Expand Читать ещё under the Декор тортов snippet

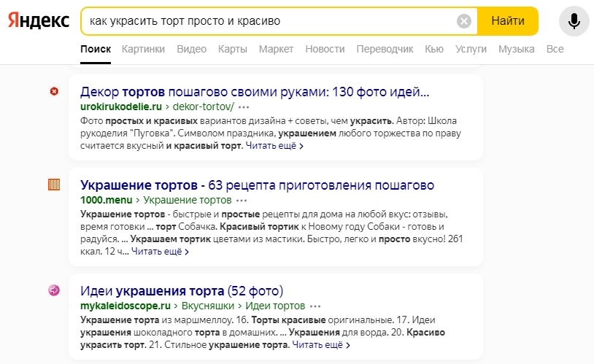[x=274, y=146]
